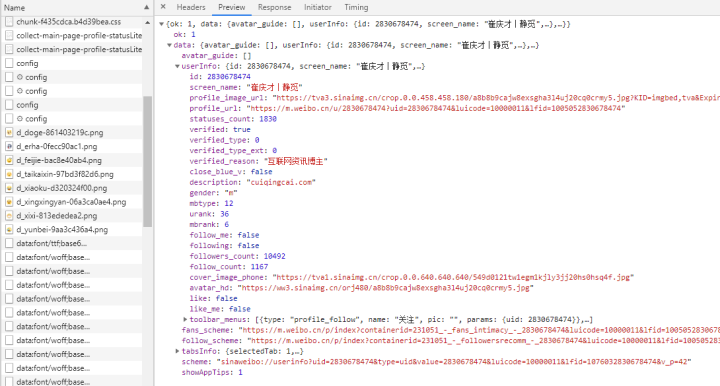Click the follow_scheme URL value
The width and height of the screenshot is (720, 386).
tap(483, 341)
